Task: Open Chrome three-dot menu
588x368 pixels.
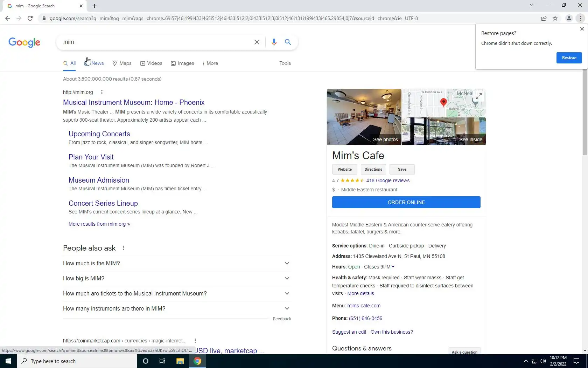Action: click(x=580, y=18)
